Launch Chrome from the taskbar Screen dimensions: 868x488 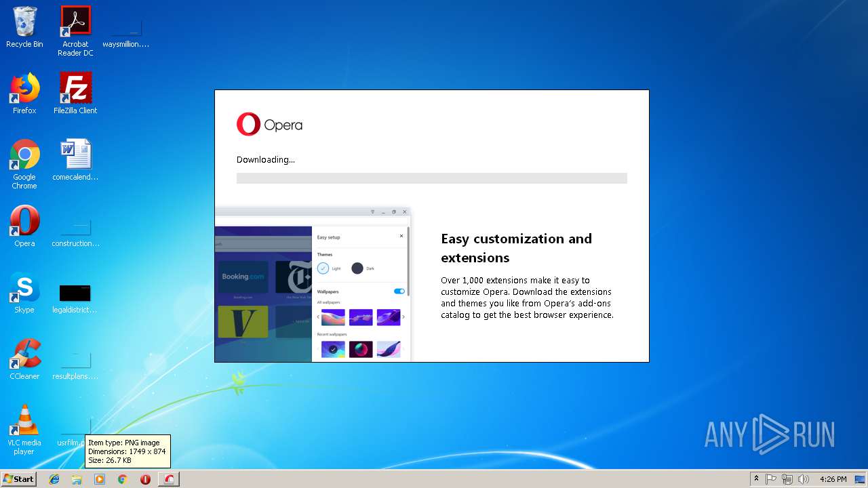[x=122, y=479]
